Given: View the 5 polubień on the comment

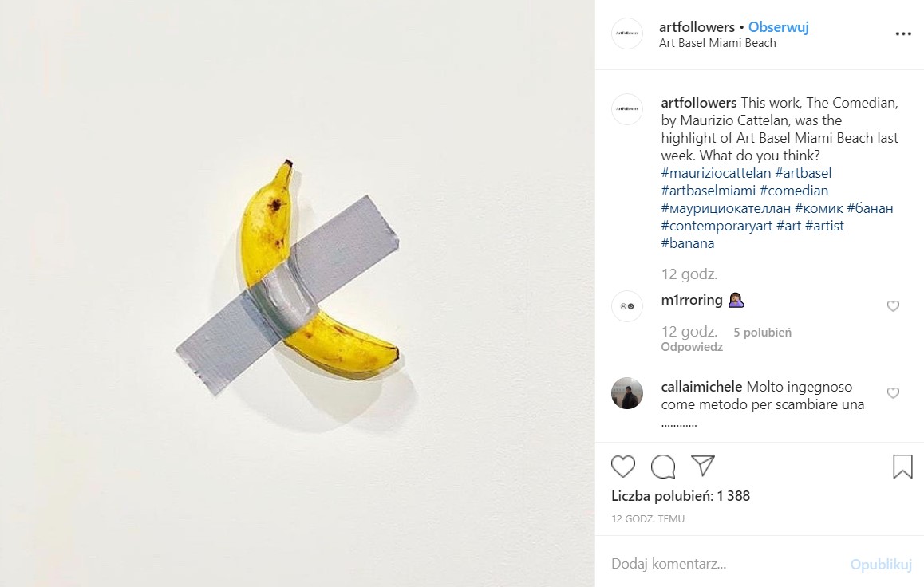Looking at the screenshot, I should point(762,333).
